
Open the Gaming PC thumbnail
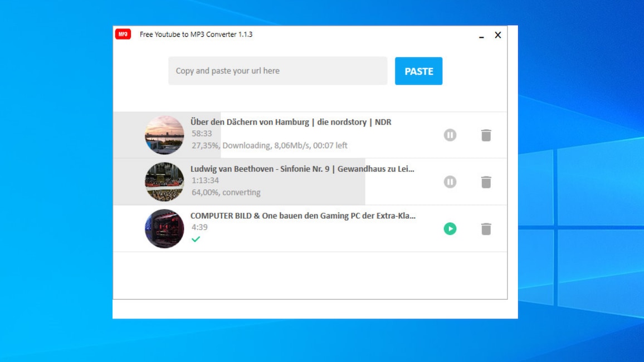coord(164,228)
